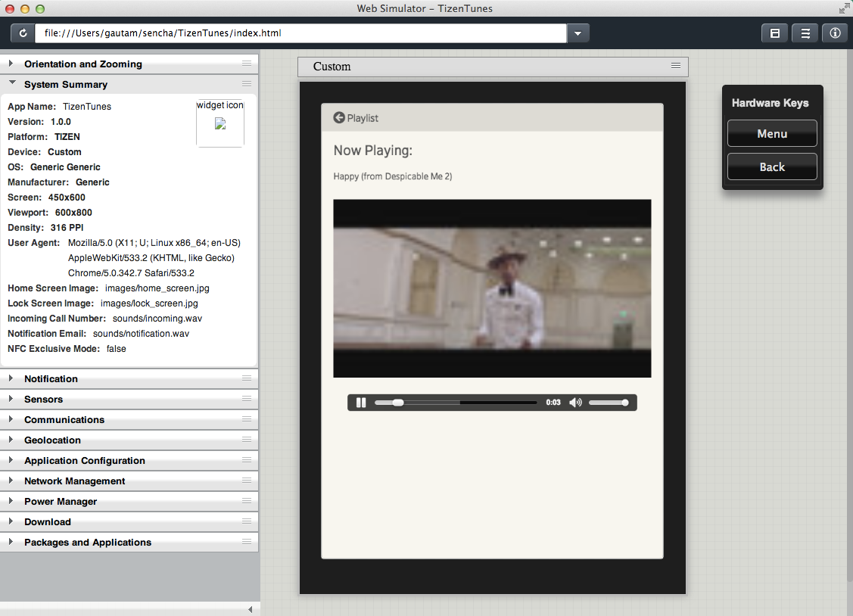Select the 600x800 viewport value
Viewport: 853px width, 616px height.
click(73, 213)
